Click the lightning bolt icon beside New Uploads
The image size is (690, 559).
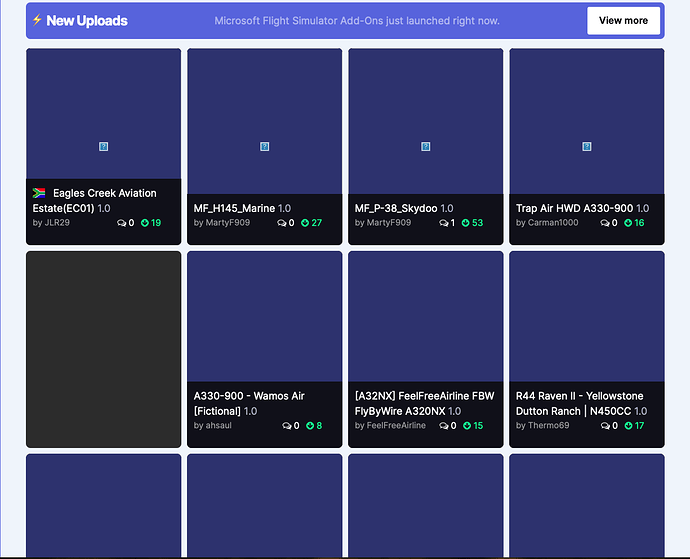[37, 20]
